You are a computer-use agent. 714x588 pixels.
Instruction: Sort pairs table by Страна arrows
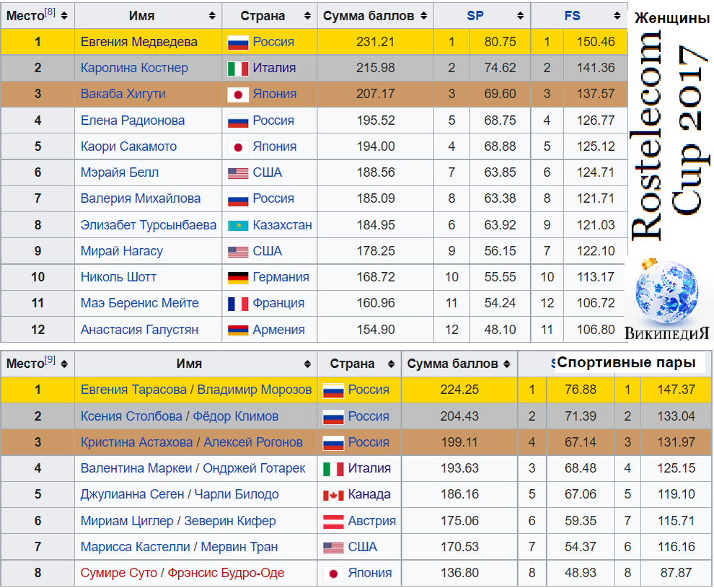click(x=391, y=364)
